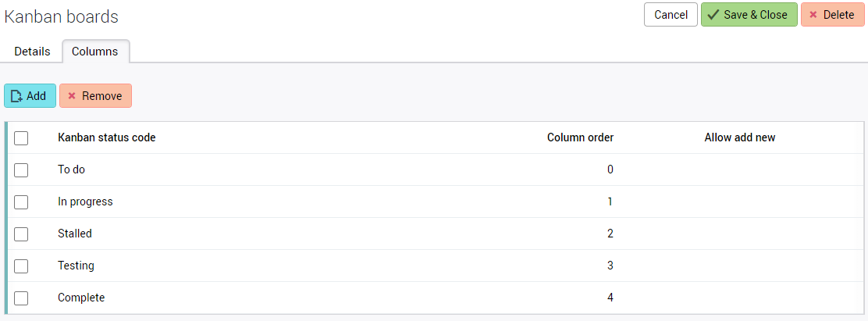The image size is (868, 321).
Task: Click the Remove button with x icon
Action: click(95, 96)
